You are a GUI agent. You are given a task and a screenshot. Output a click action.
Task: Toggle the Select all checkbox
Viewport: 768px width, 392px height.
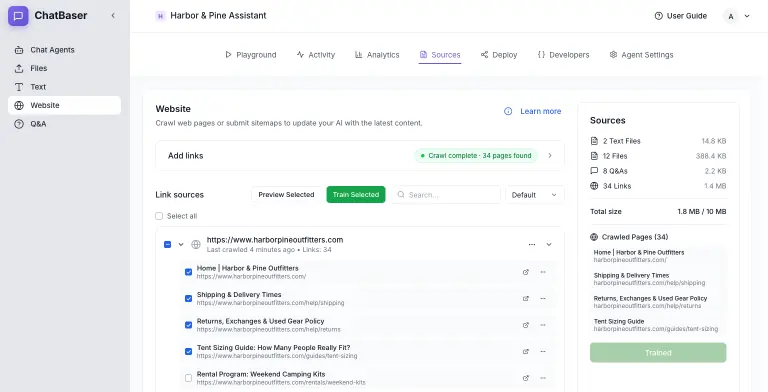click(x=159, y=216)
